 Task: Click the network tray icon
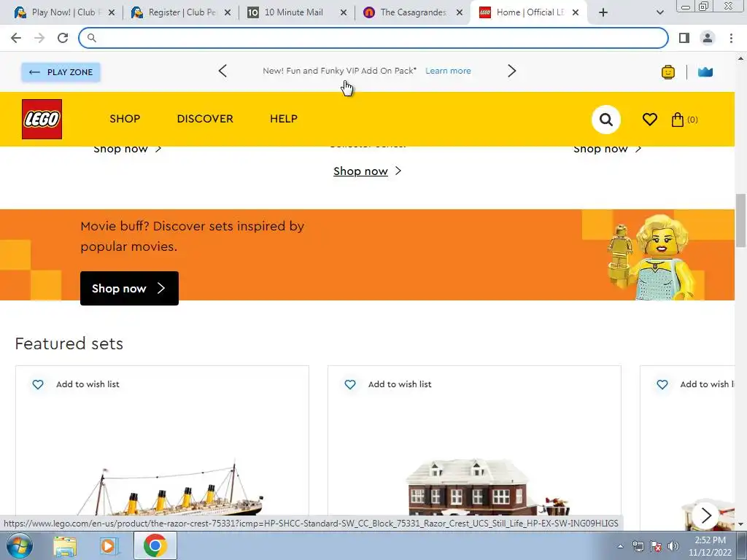click(638, 546)
